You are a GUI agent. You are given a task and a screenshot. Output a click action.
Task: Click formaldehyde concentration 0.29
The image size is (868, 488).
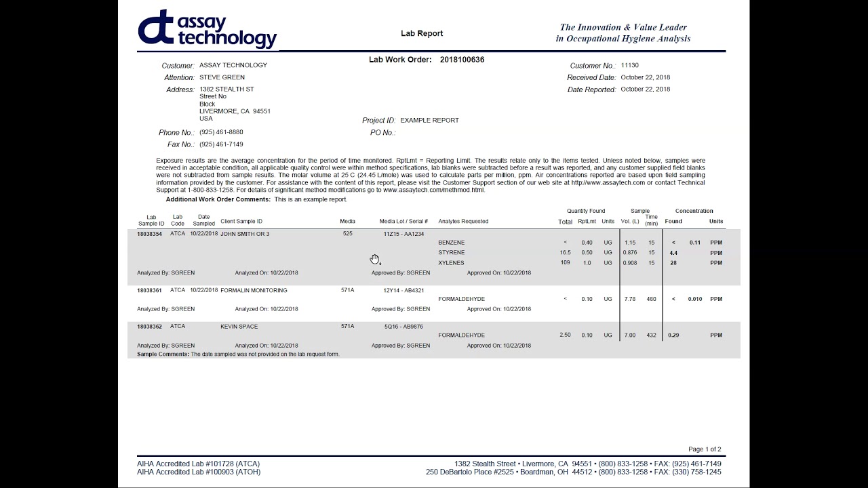673,335
